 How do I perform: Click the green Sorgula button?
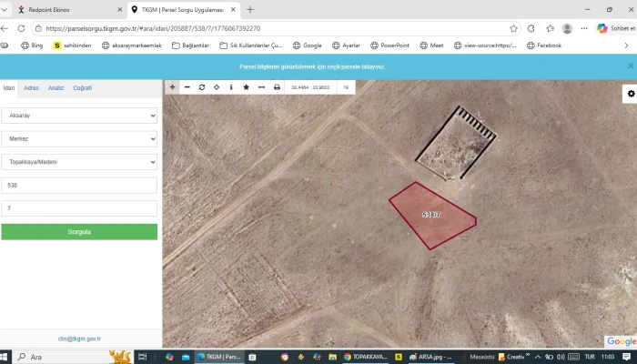click(x=79, y=232)
